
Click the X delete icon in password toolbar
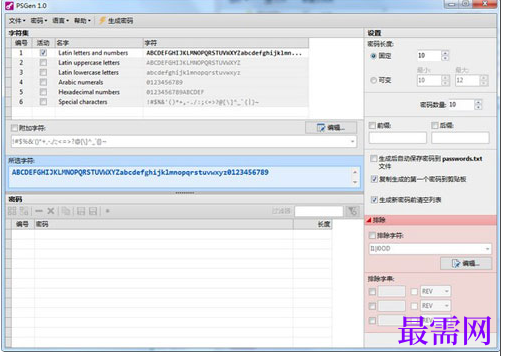tap(51, 211)
